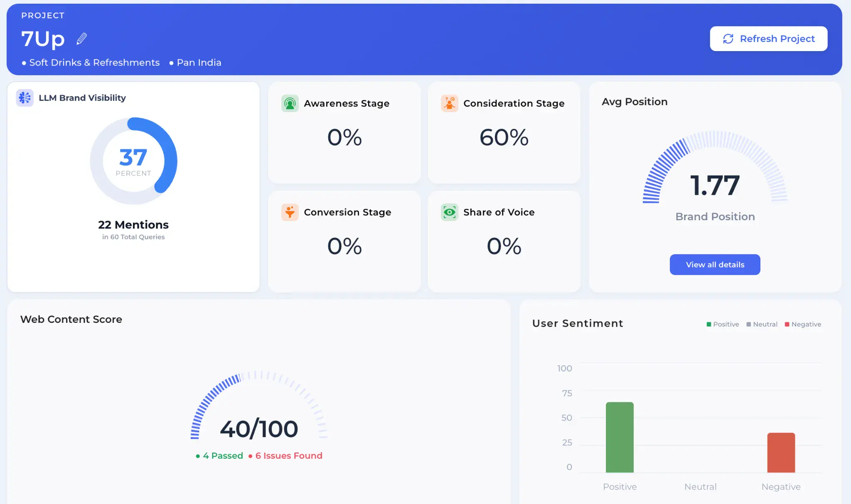Click the PROJECT header label

43,15
